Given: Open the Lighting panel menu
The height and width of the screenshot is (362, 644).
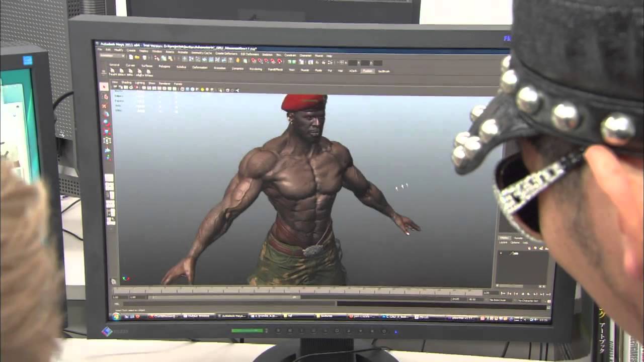Looking at the screenshot, I should [139, 83].
